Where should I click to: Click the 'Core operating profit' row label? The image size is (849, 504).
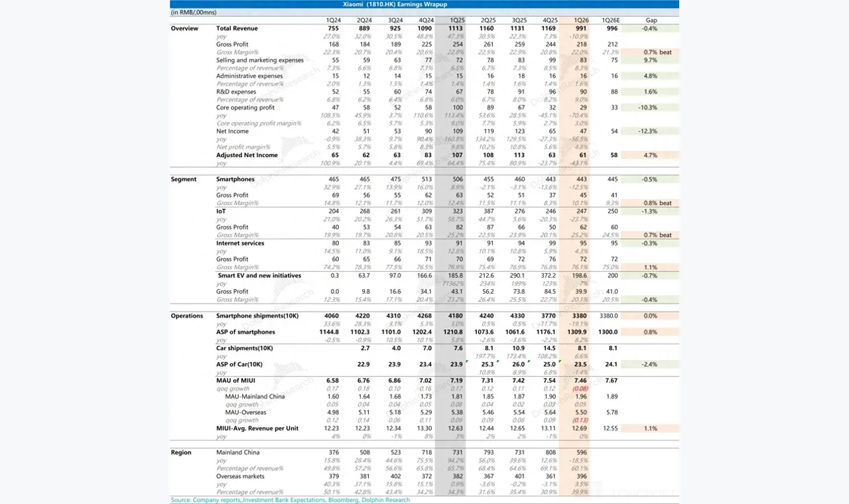click(x=245, y=107)
